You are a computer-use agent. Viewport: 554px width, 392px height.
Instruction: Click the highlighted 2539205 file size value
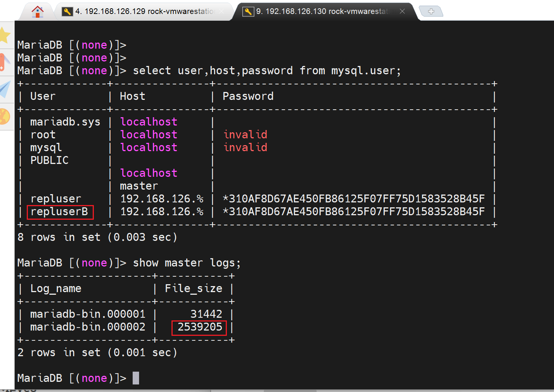[200, 327]
